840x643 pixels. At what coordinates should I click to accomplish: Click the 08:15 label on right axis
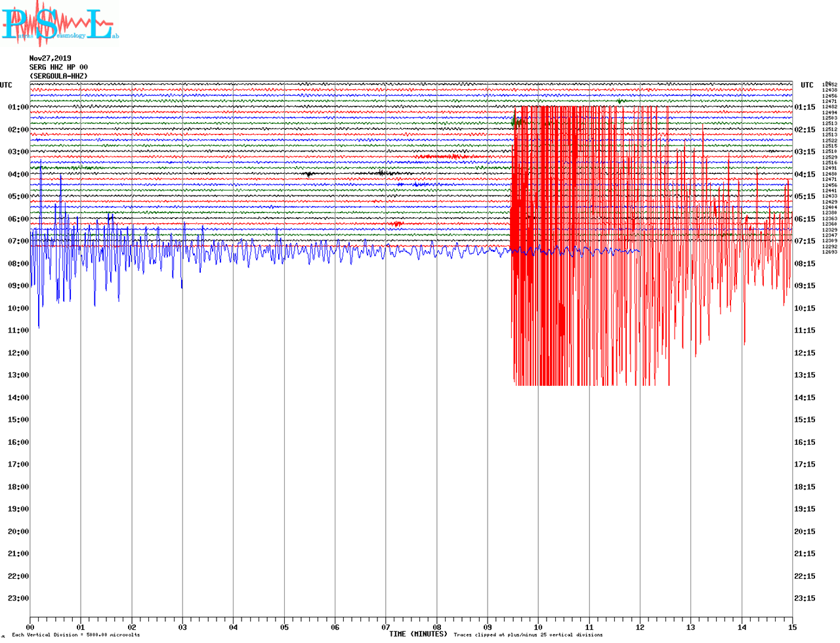pyautogui.click(x=805, y=264)
